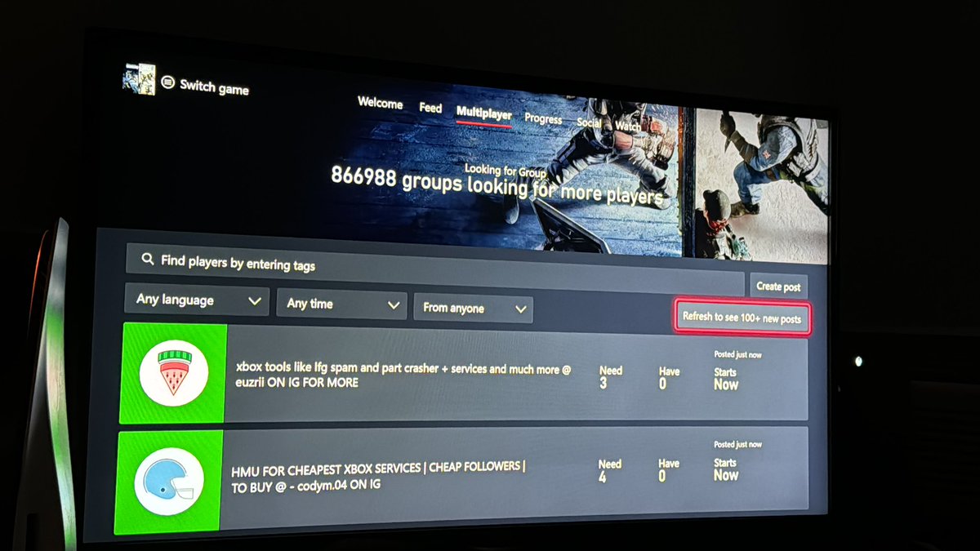Screen dimensions: 980x551
Task: Click the search magnifier icon
Action: [148, 259]
